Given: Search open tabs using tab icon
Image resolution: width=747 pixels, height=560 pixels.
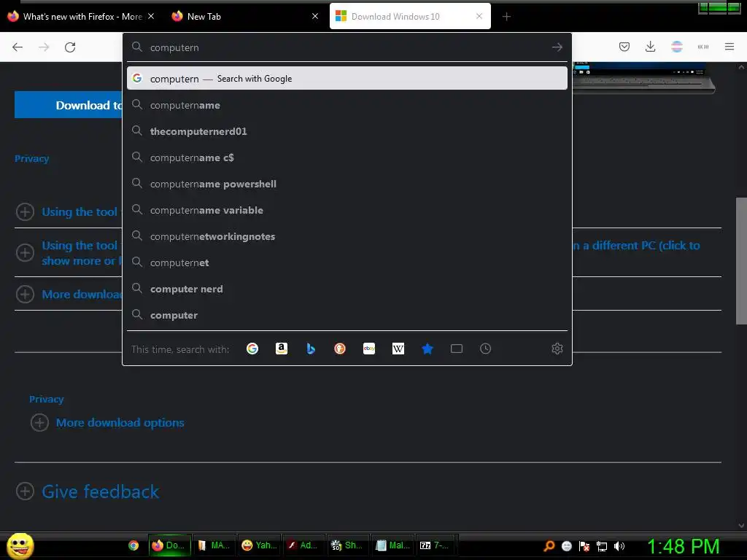Looking at the screenshot, I should click(457, 349).
